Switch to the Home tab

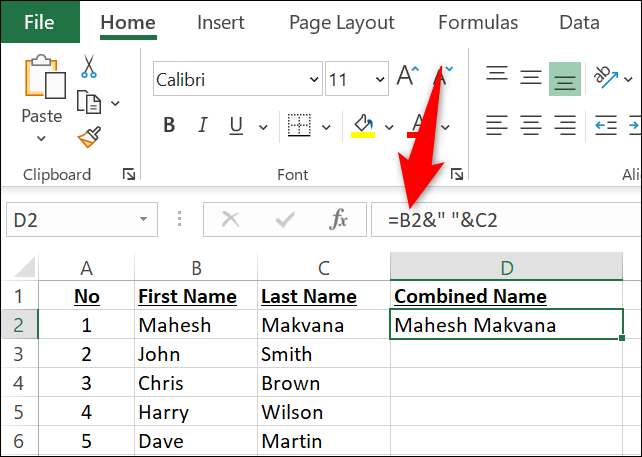pos(128,23)
